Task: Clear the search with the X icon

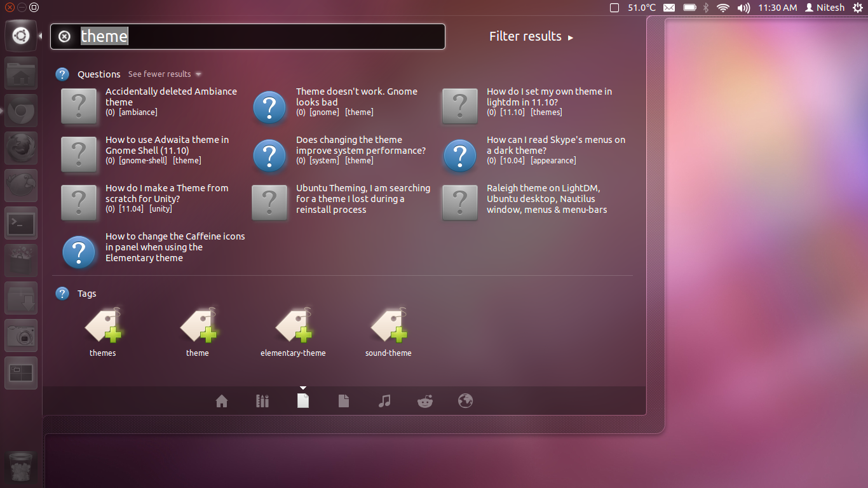Action: 64,36
